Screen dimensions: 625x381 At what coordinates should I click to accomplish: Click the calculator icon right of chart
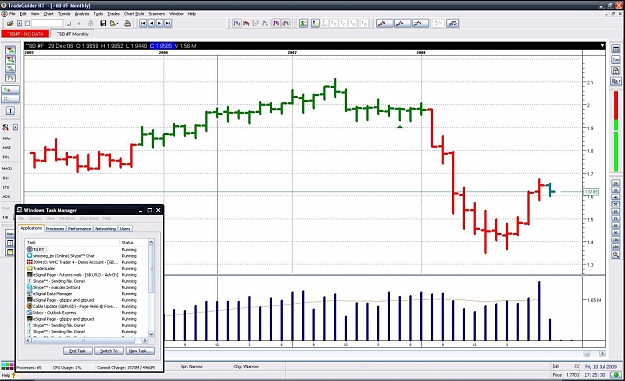click(616, 50)
